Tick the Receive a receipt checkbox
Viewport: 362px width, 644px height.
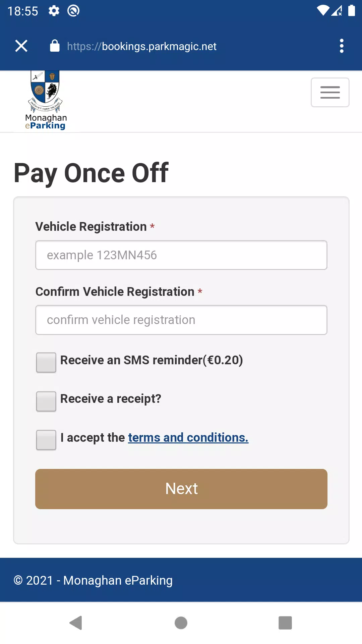click(x=46, y=401)
